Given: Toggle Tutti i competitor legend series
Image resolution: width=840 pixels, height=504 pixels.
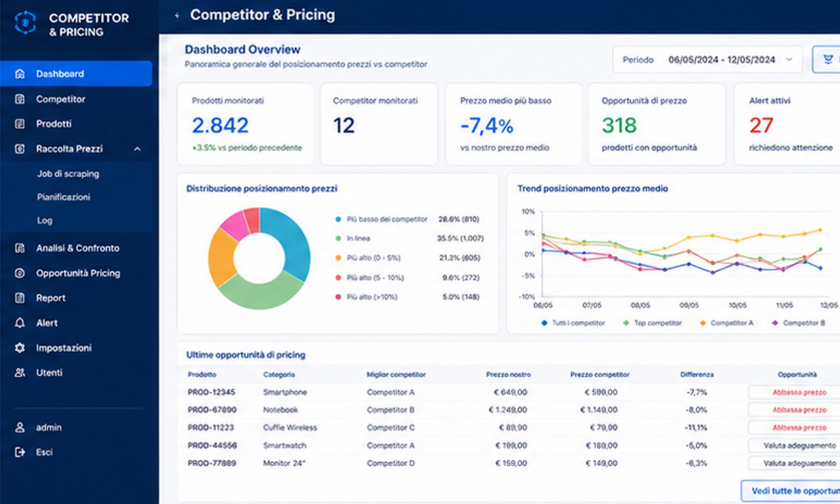Looking at the screenshot, I should (x=573, y=323).
